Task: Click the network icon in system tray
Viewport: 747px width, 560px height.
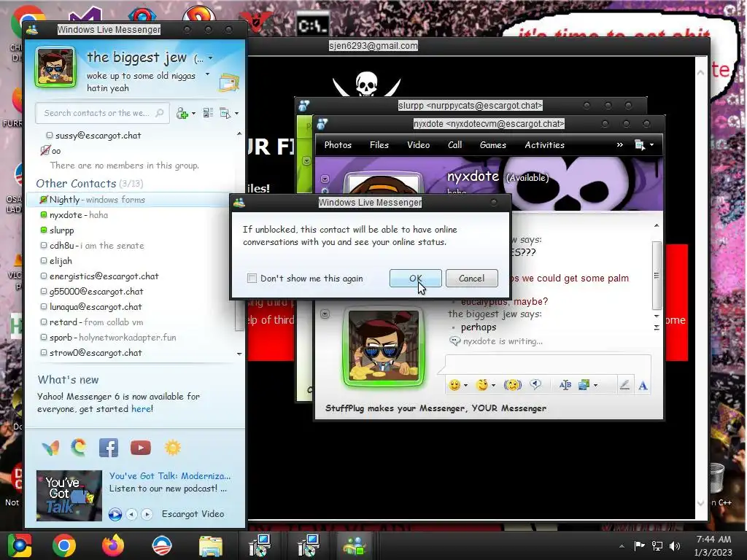Action: pyautogui.click(x=657, y=545)
